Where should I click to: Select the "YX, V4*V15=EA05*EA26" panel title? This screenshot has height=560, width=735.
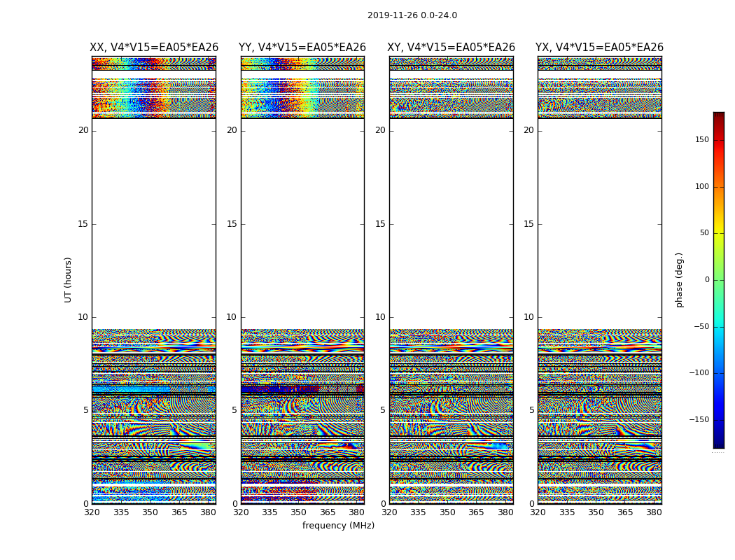click(x=599, y=48)
